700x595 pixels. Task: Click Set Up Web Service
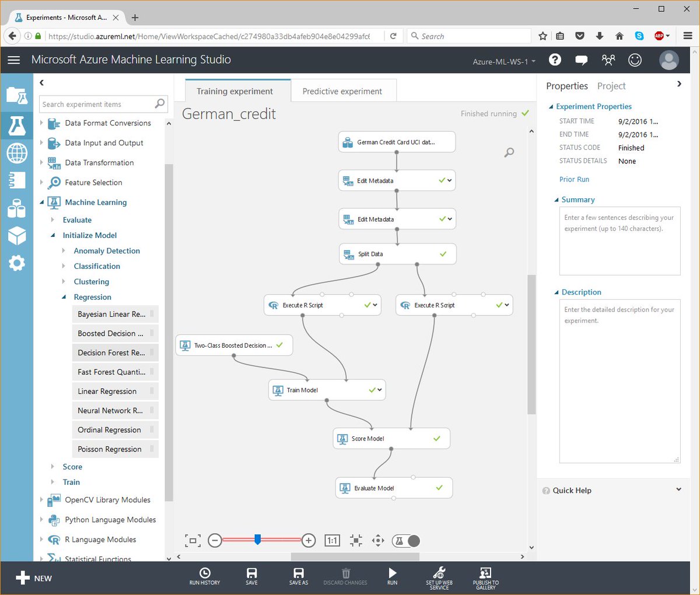click(439, 577)
